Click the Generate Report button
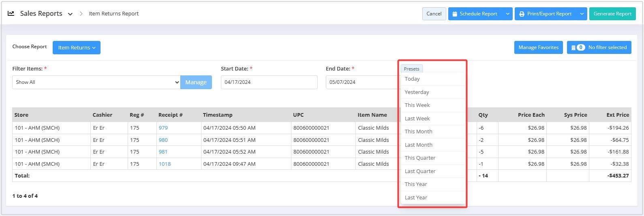Viewport: 644px width, 216px height. click(612, 14)
